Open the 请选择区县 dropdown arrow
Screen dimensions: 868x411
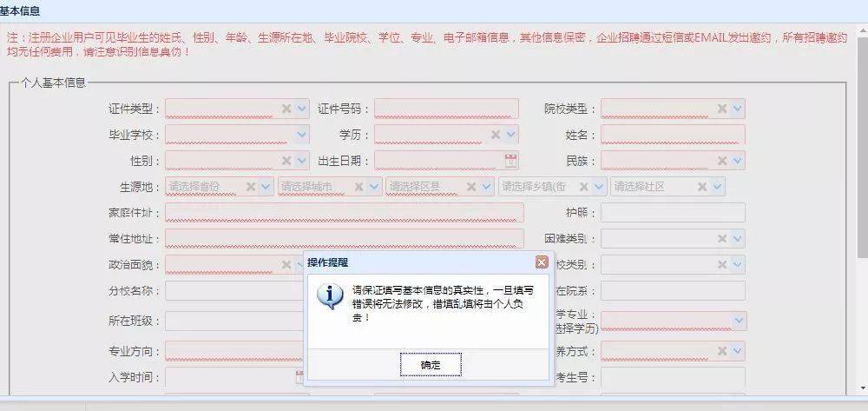coord(488,187)
